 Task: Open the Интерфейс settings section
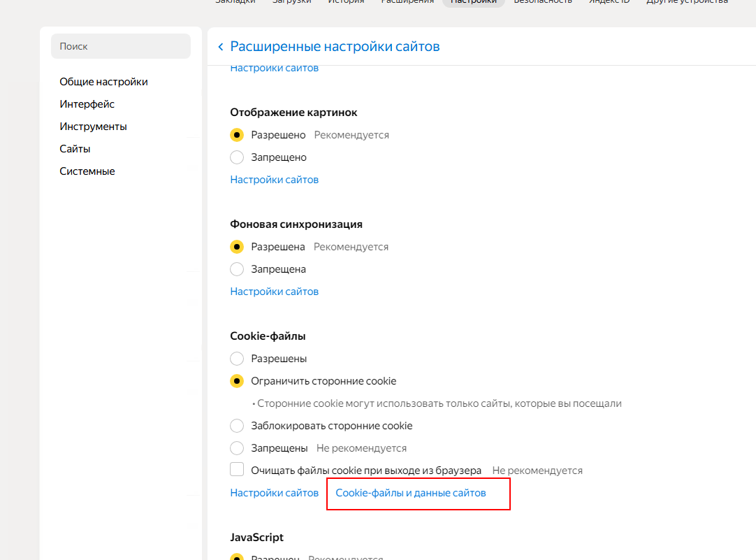pos(87,104)
